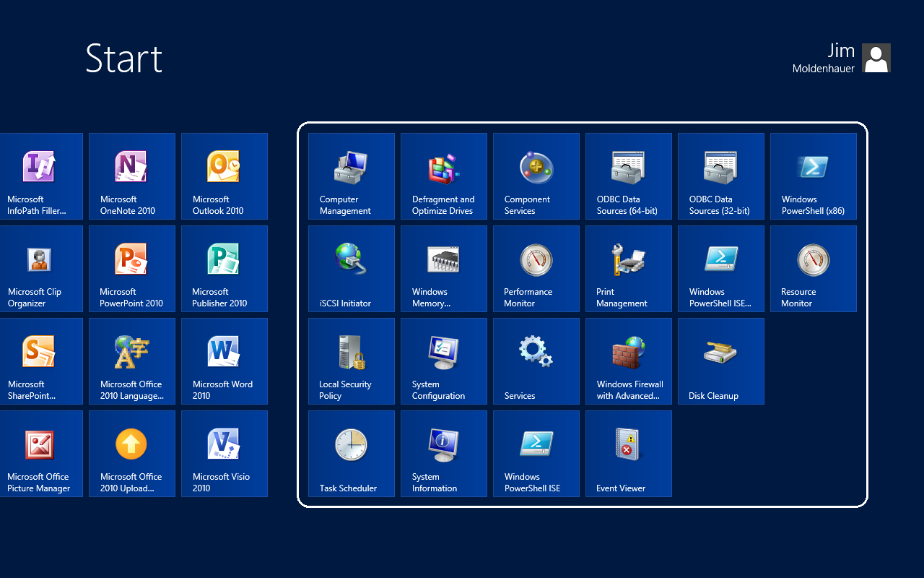The height and width of the screenshot is (578, 924).
Task: Open System Information tile
Action: point(444,454)
